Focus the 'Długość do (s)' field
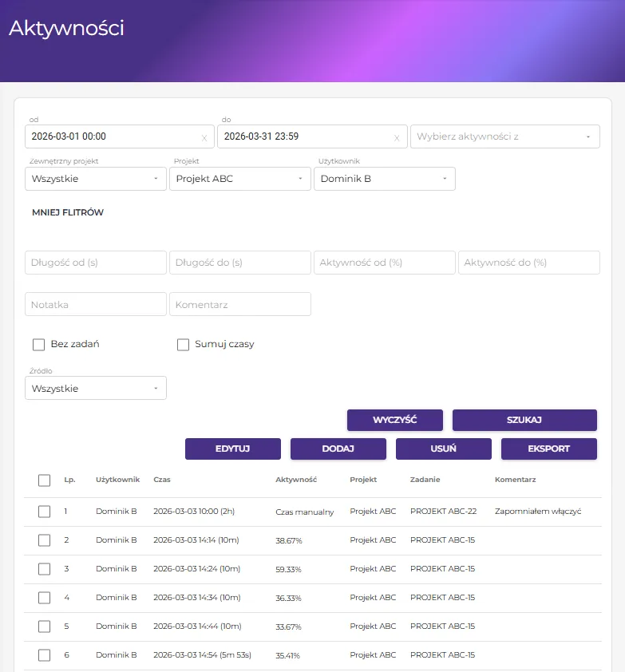 pyautogui.click(x=240, y=263)
